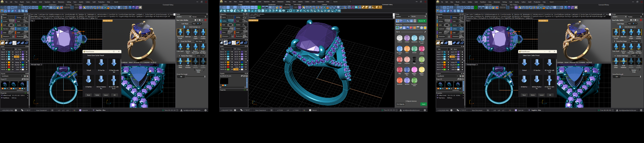Open Cutlet Shape dropdown in left window

pos(196,24)
